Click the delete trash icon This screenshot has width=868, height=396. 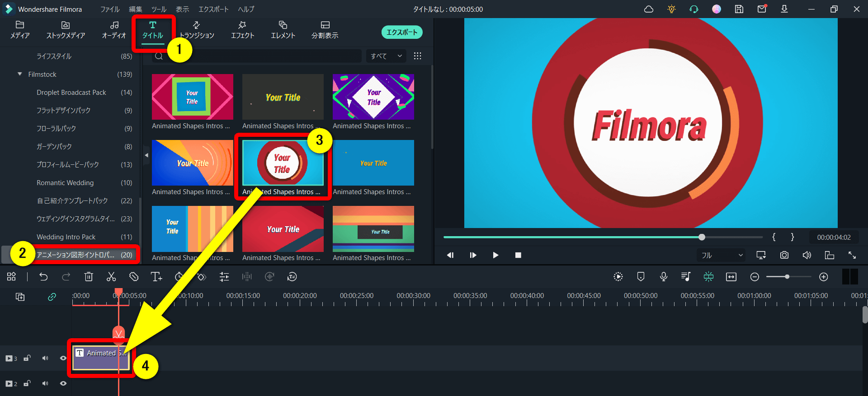(89, 277)
